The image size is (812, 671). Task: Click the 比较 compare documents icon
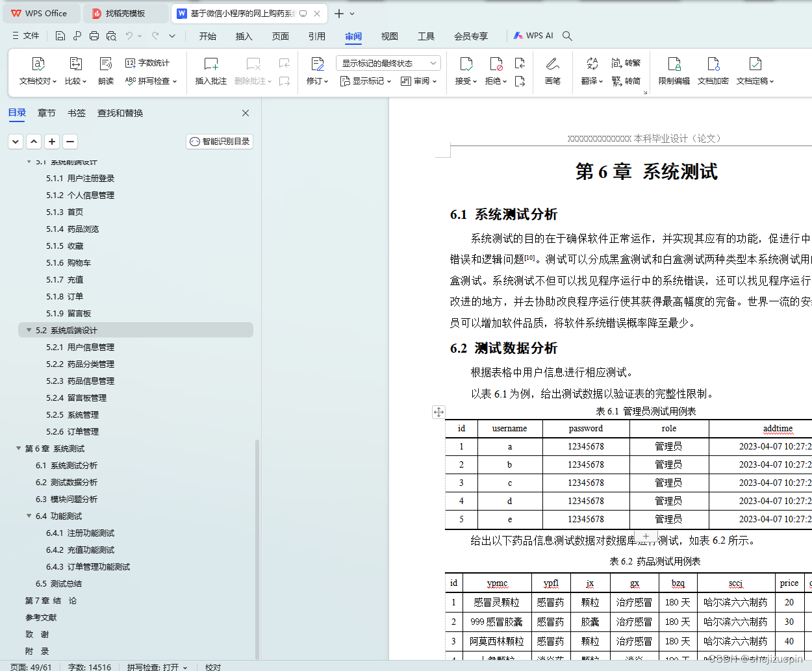[x=75, y=64]
